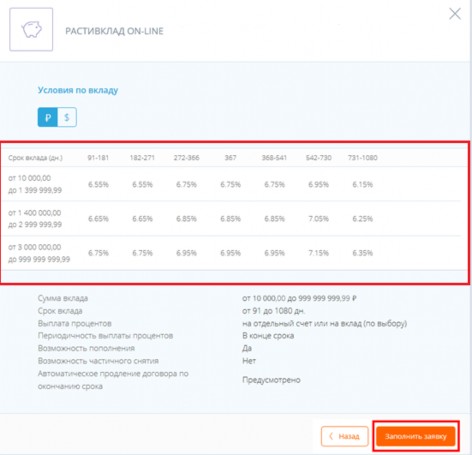Select the 542-730 days column header
Screen dimensions: 472x455
coord(319,158)
